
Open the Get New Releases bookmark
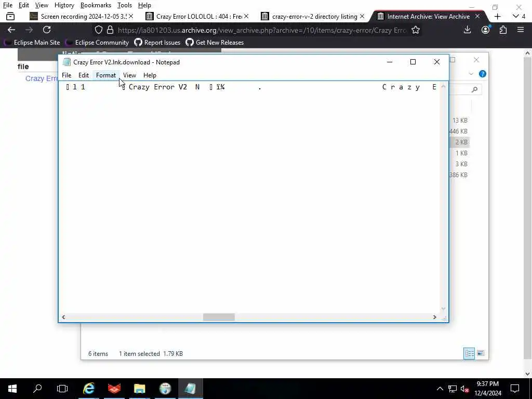pyautogui.click(x=215, y=43)
